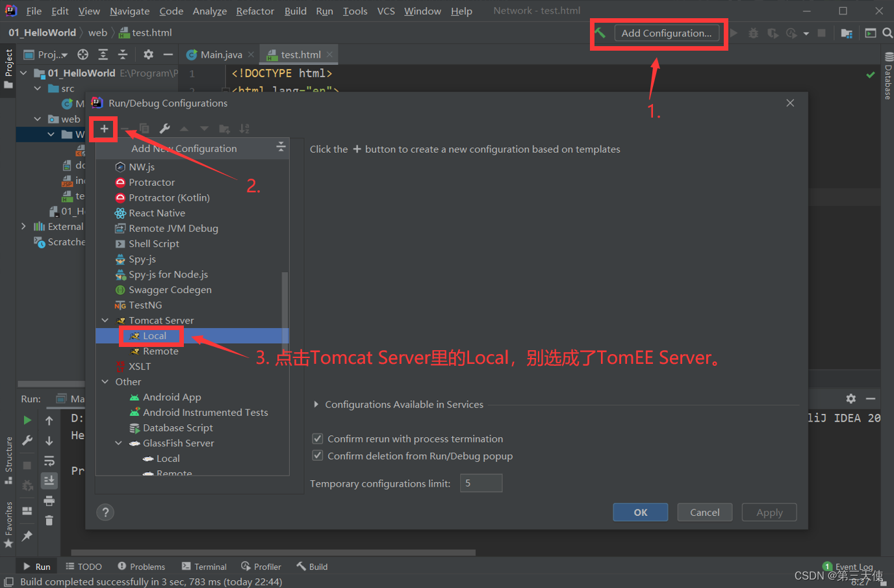The height and width of the screenshot is (588, 894).
Task: Expand External Libraries in the Project tree
Action: click(24, 226)
